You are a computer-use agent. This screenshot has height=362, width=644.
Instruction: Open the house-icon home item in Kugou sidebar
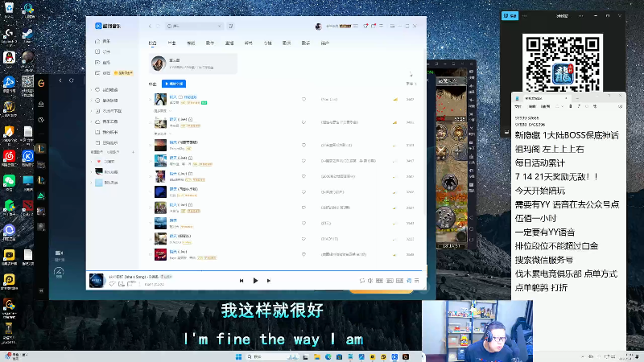coord(103,41)
